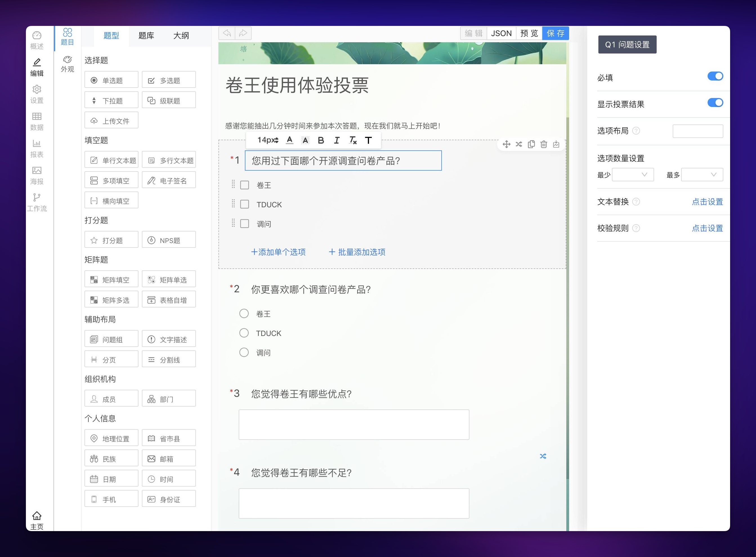Check the TDUCK option in question 1
This screenshot has height=557, width=756.
coord(244,204)
